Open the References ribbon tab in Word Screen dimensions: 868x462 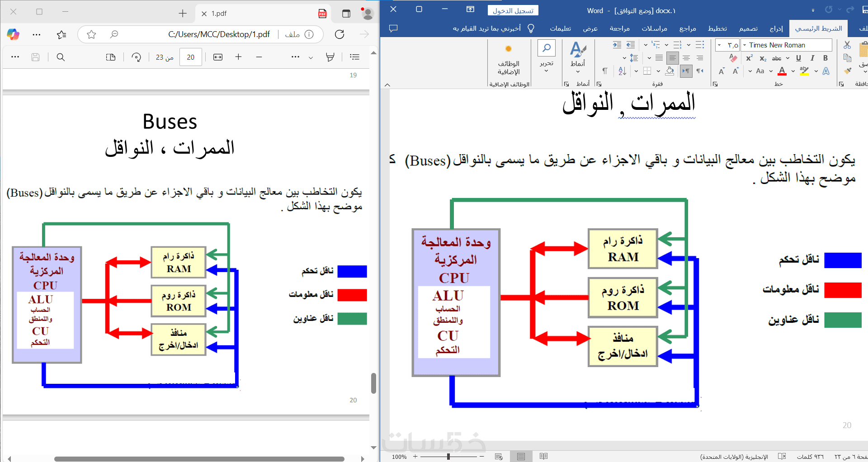[x=688, y=28]
